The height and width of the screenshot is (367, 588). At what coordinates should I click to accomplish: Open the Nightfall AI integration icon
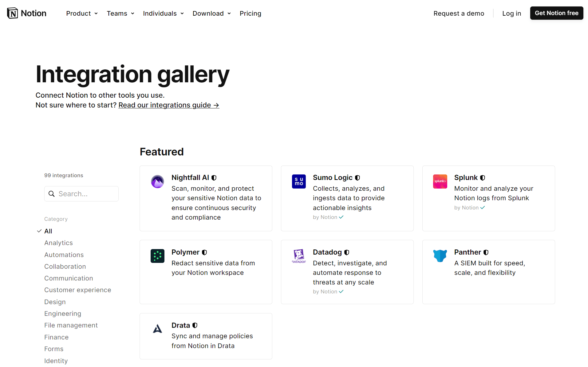[157, 182]
